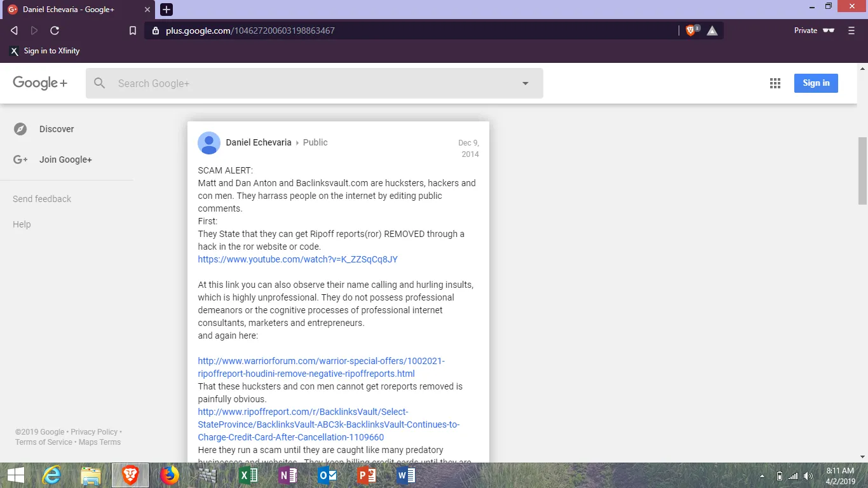Screen dimensions: 868x488
Task: Open Brave Shields lion icon
Action: pyautogui.click(x=691, y=30)
